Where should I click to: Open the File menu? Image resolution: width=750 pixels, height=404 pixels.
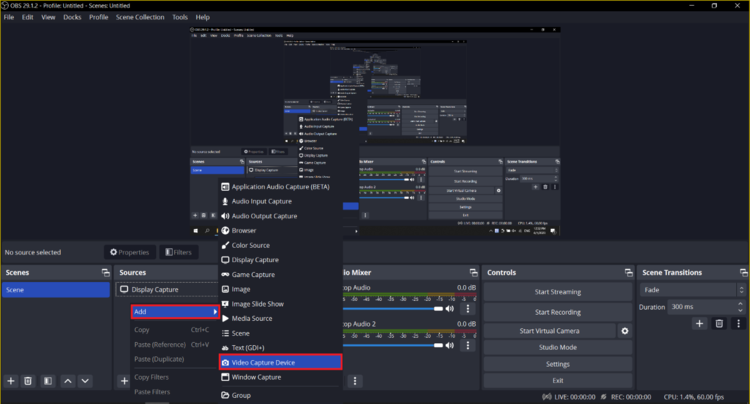[9, 17]
